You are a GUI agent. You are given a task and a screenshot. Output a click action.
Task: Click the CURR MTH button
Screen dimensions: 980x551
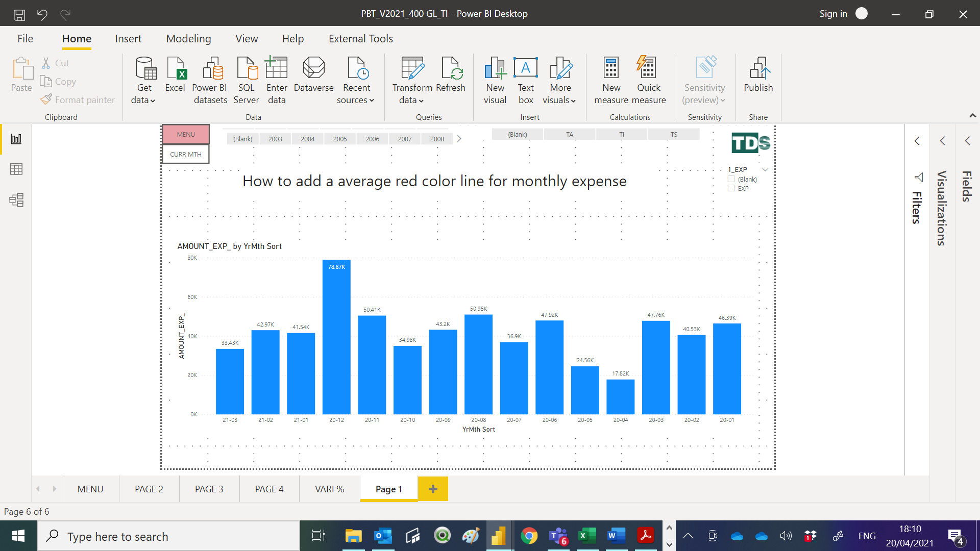(x=186, y=154)
